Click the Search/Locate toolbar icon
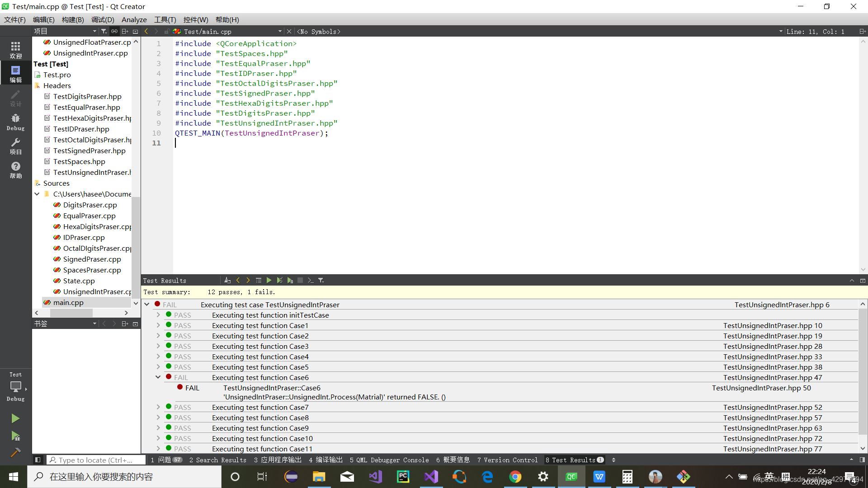The height and width of the screenshot is (488, 868). click(52, 460)
